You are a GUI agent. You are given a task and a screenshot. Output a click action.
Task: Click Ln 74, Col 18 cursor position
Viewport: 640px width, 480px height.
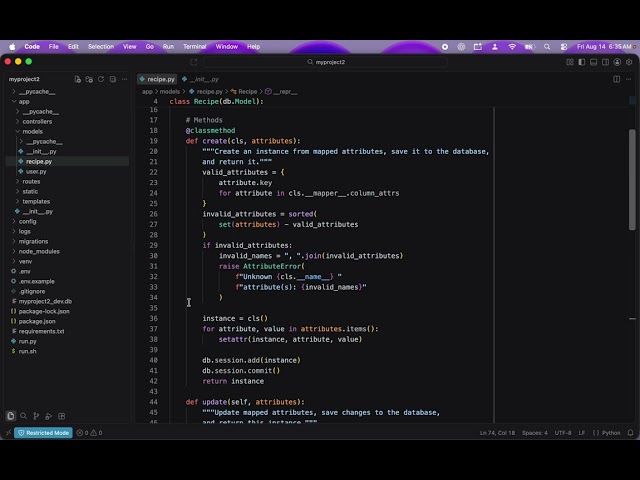(497, 433)
